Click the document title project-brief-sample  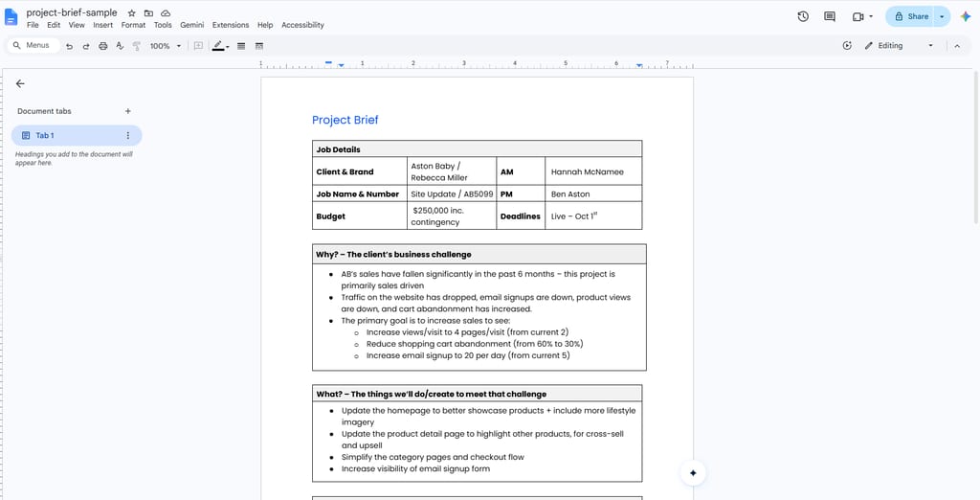pyautogui.click(x=71, y=12)
